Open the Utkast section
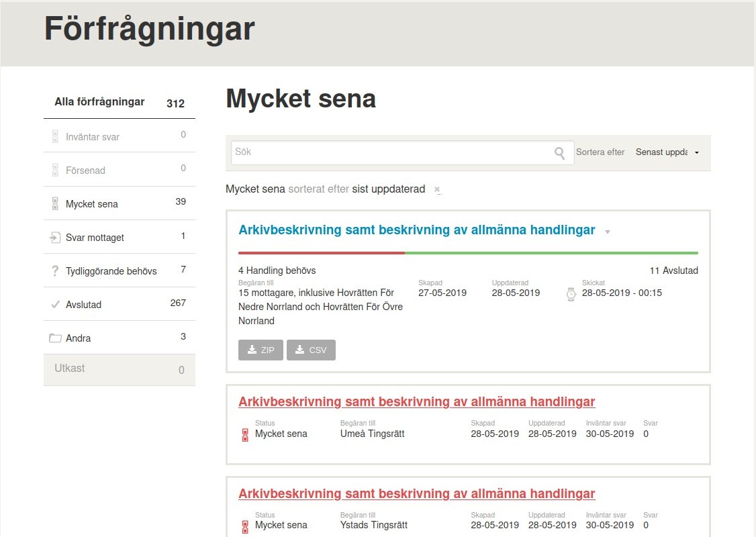The width and height of the screenshot is (756, 537). pyautogui.click(x=120, y=370)
